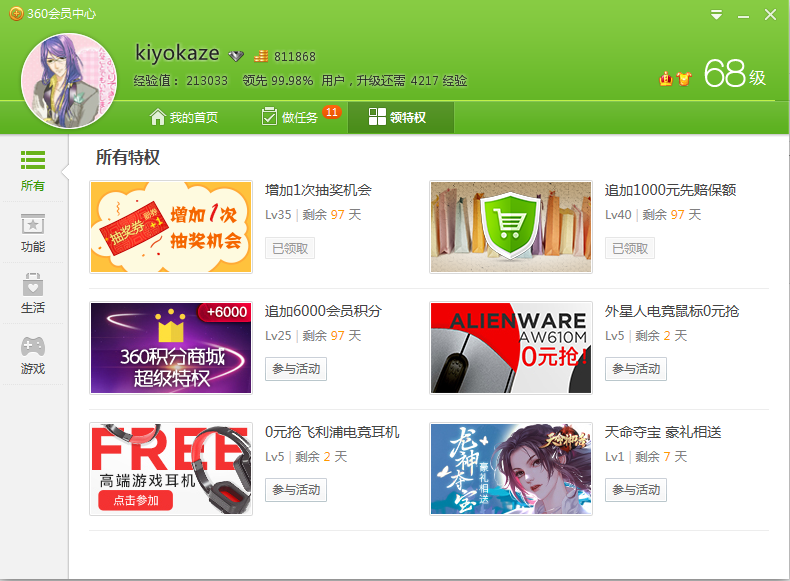Click the 外星人电竞鼠标0元抢 title text

(672, 311)
